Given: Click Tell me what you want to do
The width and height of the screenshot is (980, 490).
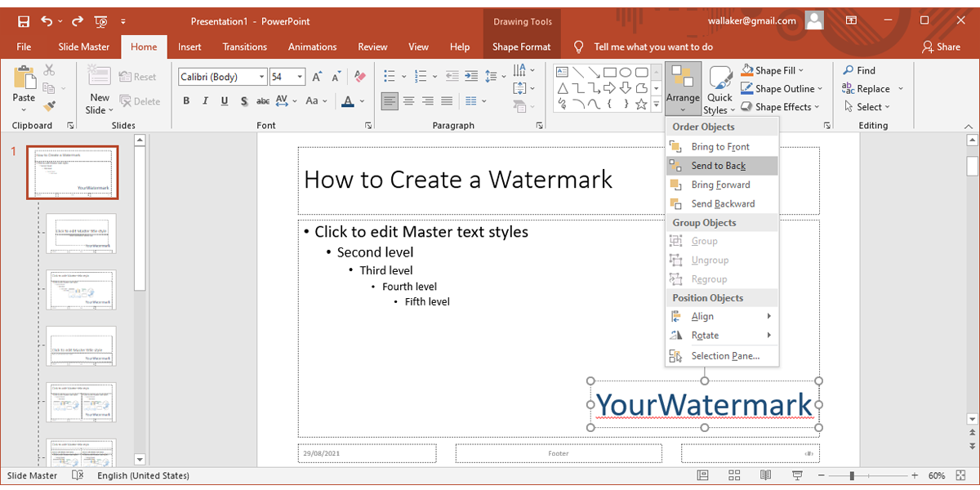Looking at the screenshot, I should (x=644, y=47).
